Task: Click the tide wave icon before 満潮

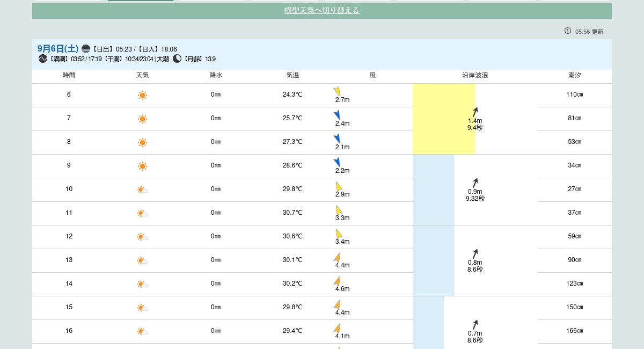Action: coord(43,59)
